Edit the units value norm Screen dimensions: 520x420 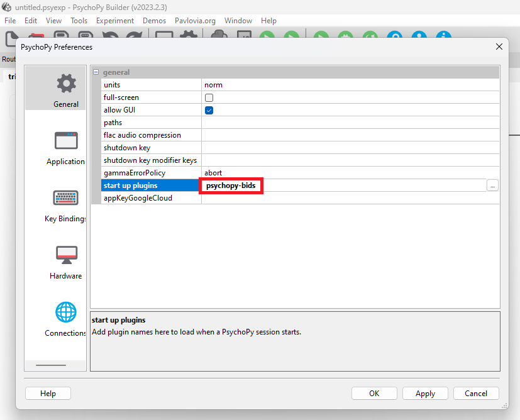[x=350, y=85]
